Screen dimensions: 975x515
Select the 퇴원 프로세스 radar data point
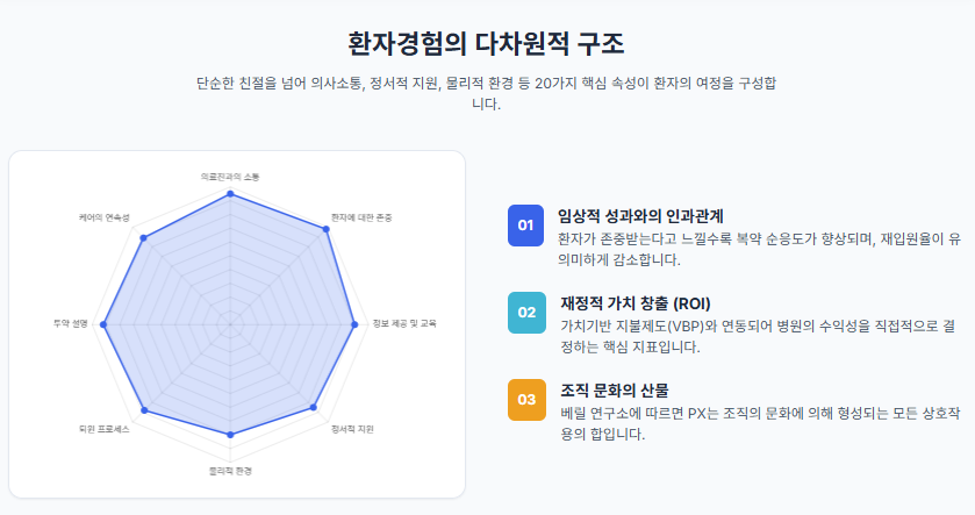[145, 410]
